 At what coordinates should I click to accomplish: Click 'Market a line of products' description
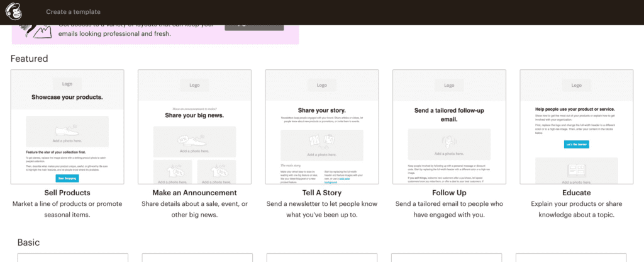pyautogui.click(x=67, y=209)
